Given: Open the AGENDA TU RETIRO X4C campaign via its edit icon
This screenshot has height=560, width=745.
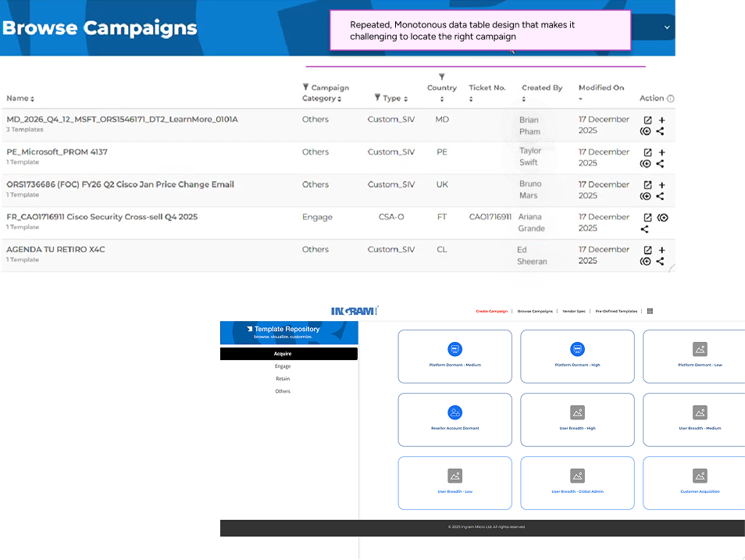Looking at the screenshot, I should [x=647, y=250].
